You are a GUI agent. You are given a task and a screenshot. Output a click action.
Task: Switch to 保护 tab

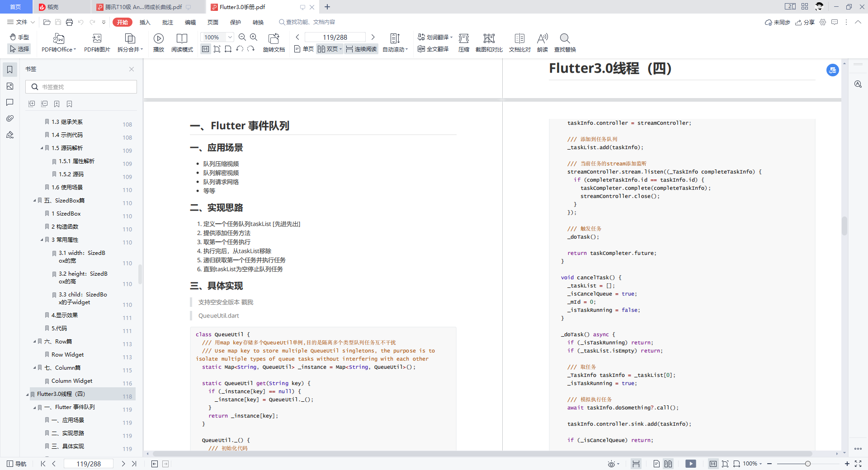[235, 22]
